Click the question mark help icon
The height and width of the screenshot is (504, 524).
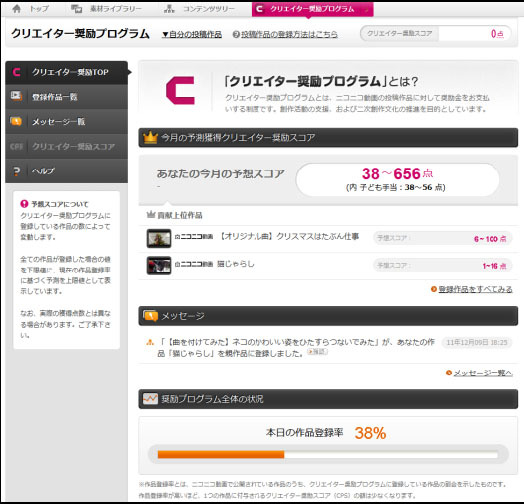point(16,171)
